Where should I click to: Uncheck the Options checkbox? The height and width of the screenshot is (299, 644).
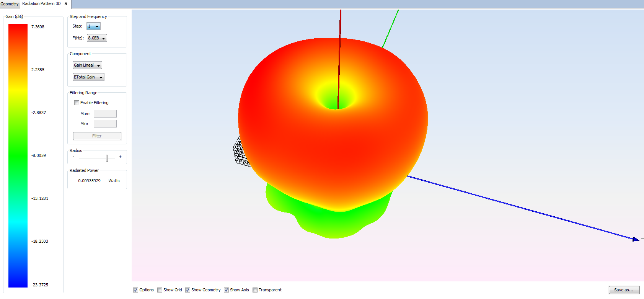click(135, 290)
